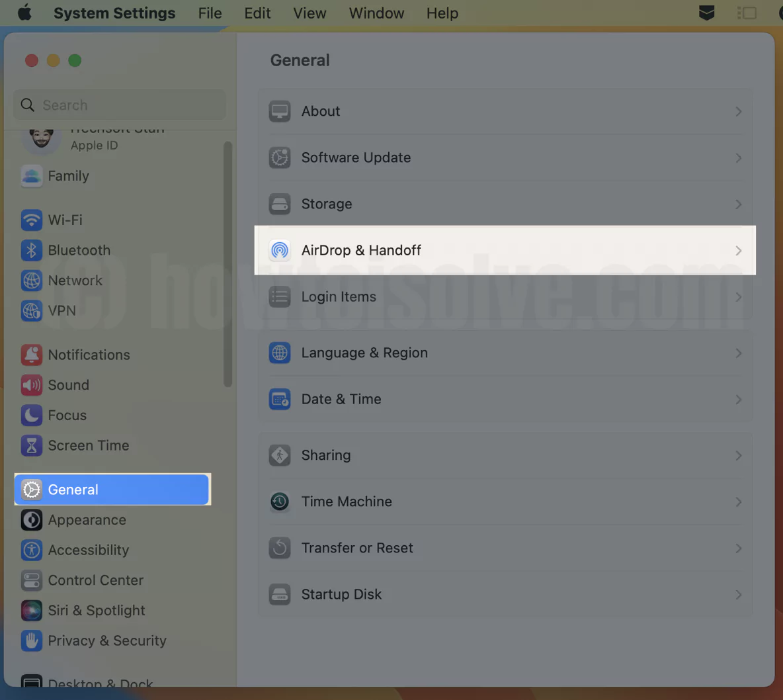The image size is (783, 700).
Task: Expand the AirDrop & Handoff chevron
Action: pos(738,250)
